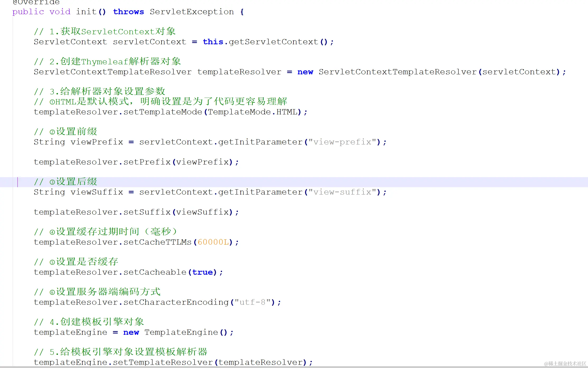The height and width of the screenshot is (368, 588).
Task: Click the 'void' return type keyword
Action: 60,12
